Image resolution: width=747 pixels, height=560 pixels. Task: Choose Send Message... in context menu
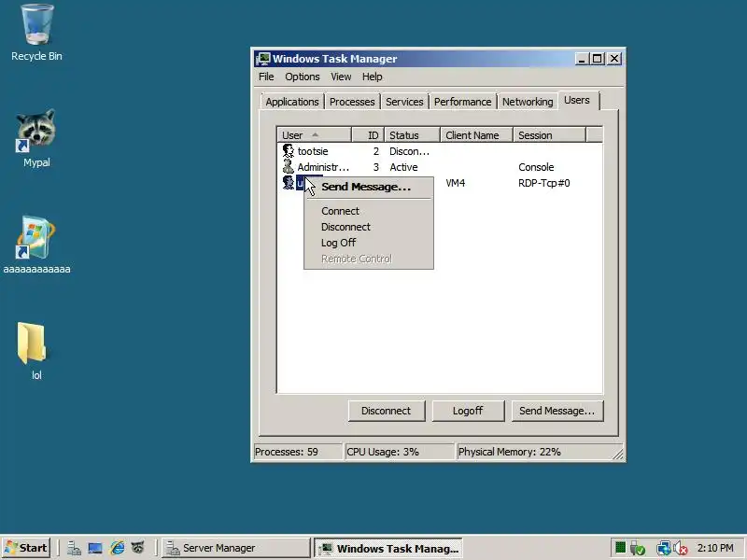[x=369, y=187]
